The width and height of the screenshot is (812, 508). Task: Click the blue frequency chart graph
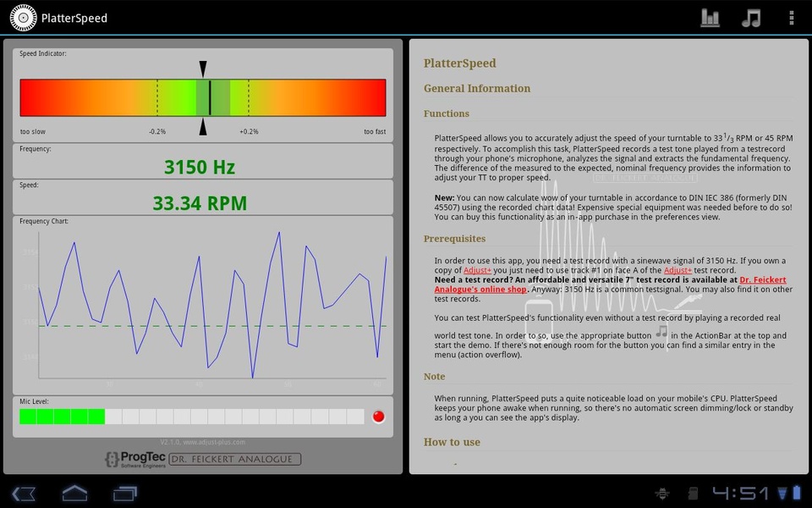click(212, 305)
